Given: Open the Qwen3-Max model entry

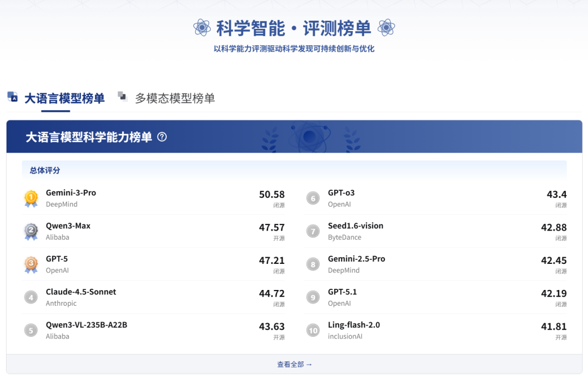Looking at the screenshot, I should [154, 231].
